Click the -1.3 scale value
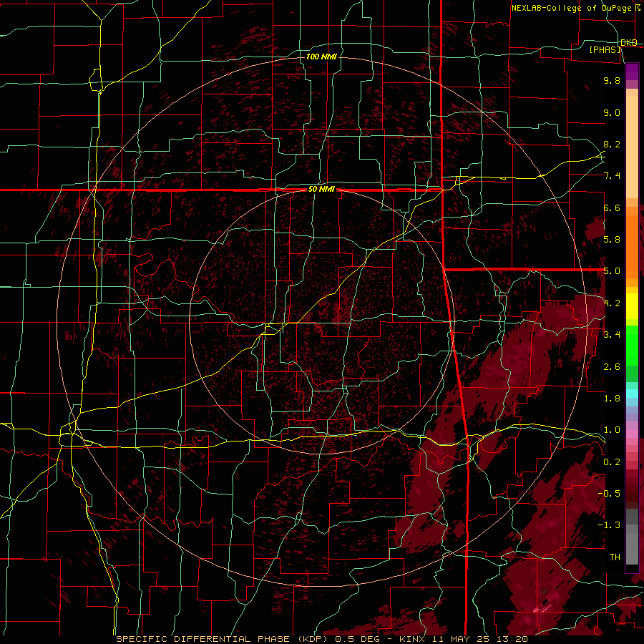This screenshot has width=644, height=644. [609, 525]
